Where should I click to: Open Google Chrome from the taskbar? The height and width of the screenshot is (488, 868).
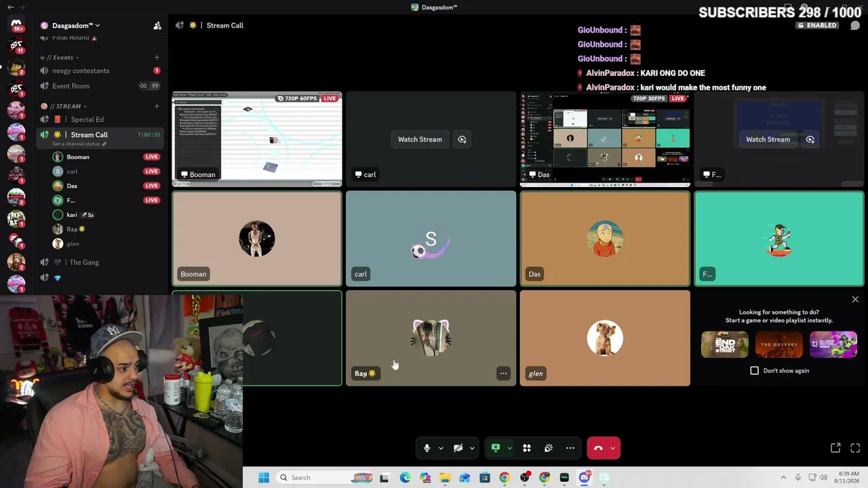pos(505,478)
